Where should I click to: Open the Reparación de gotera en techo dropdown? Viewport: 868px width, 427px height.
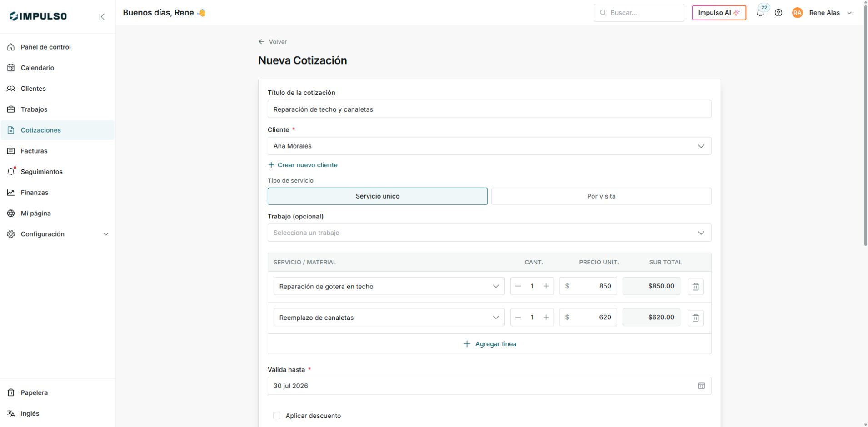click(x=389, y=286)
